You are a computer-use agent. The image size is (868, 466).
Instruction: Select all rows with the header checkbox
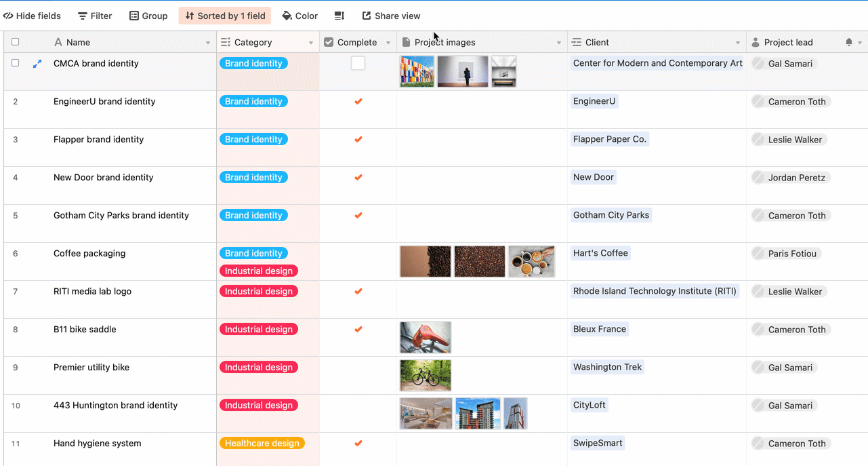[15, 41]
